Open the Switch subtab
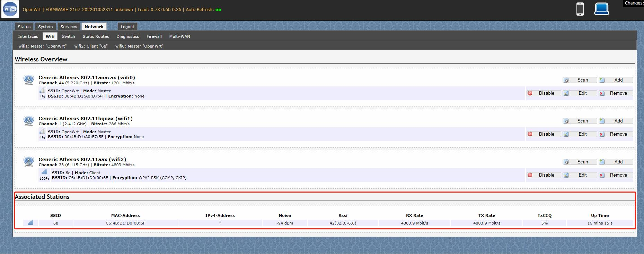Screen dimensions: 644x254 69,36
